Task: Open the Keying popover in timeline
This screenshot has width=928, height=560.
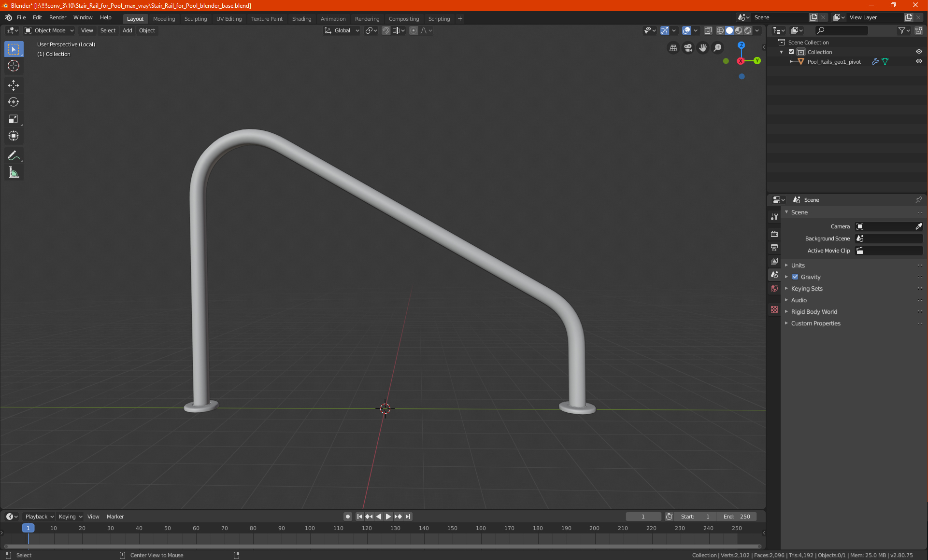Action: tap(70, 517)
